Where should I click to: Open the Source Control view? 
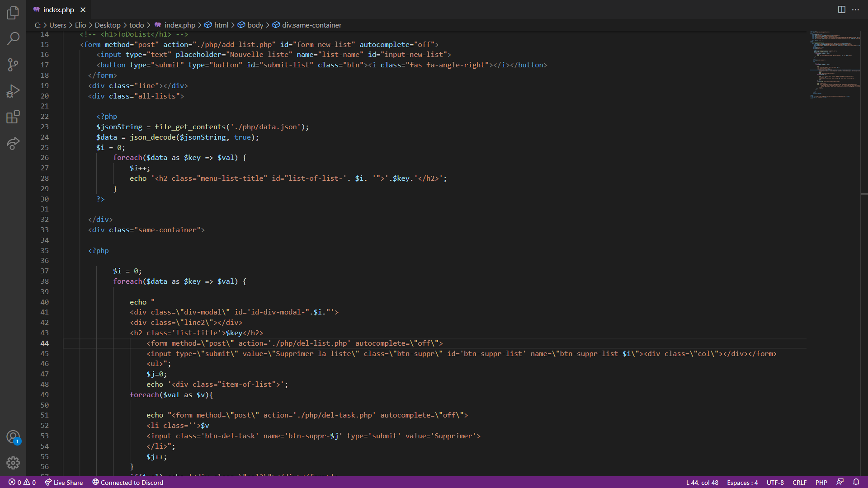coord(13,65)
